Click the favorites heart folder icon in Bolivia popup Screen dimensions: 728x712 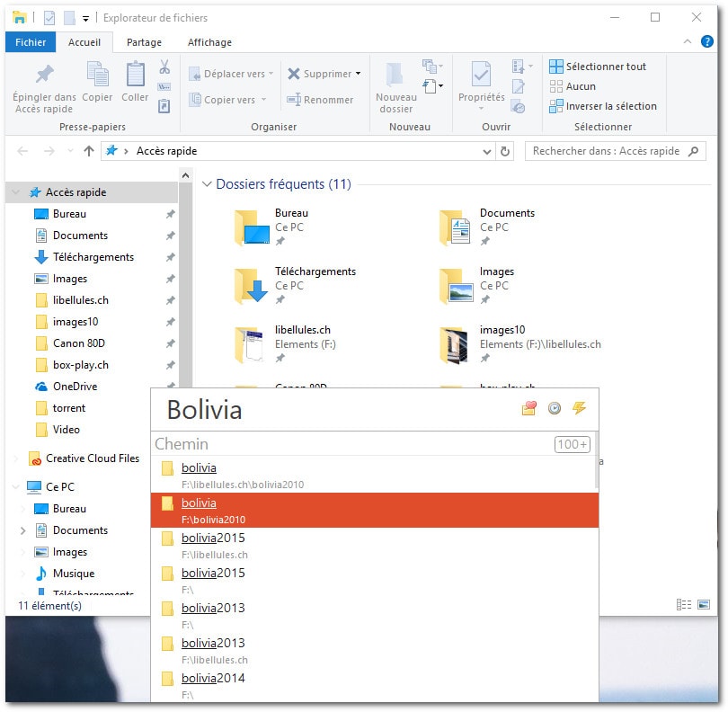pyautogui.click(x=528, y=408)
